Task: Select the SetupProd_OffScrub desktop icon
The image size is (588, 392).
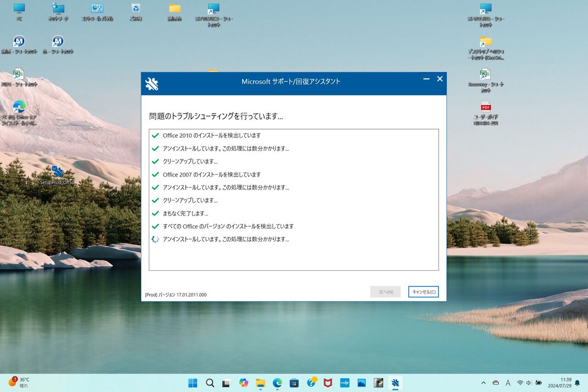Action: (x=58, y=175)
